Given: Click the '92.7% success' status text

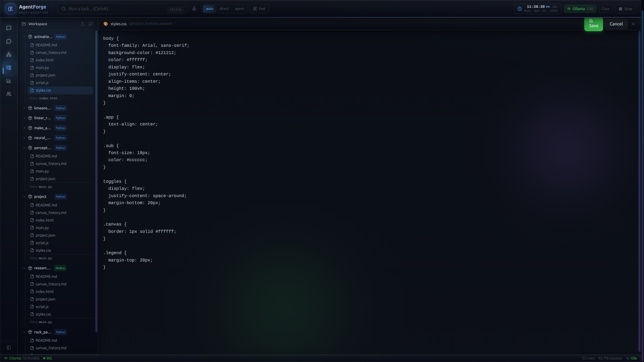Looking at the screenshot, I should click(x=610, y=358).
